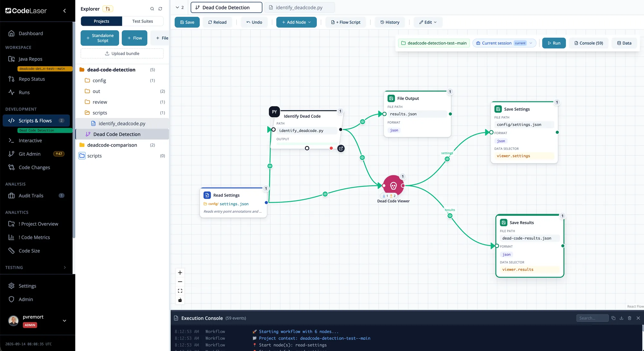Open Add Node dropdown
Image resolution: width=644 pixels, height=351 pixels.
click(296, 22)
